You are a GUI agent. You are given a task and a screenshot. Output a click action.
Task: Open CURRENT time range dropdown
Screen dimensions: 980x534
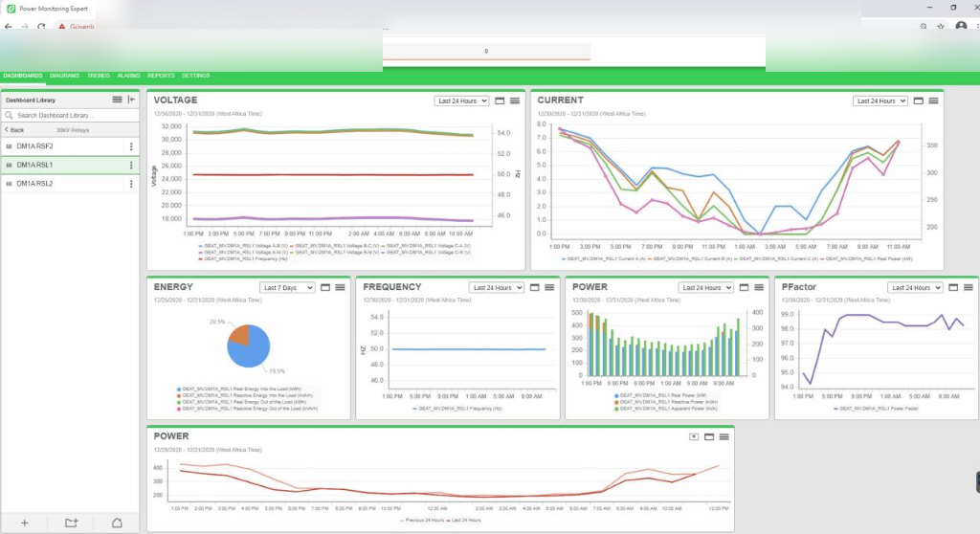coord(880,100)
